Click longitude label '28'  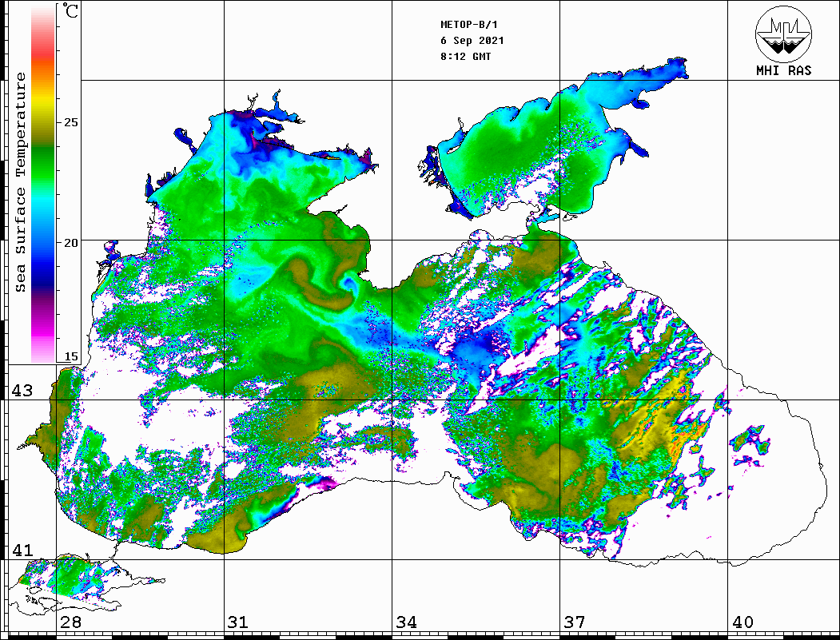(70, 622)
